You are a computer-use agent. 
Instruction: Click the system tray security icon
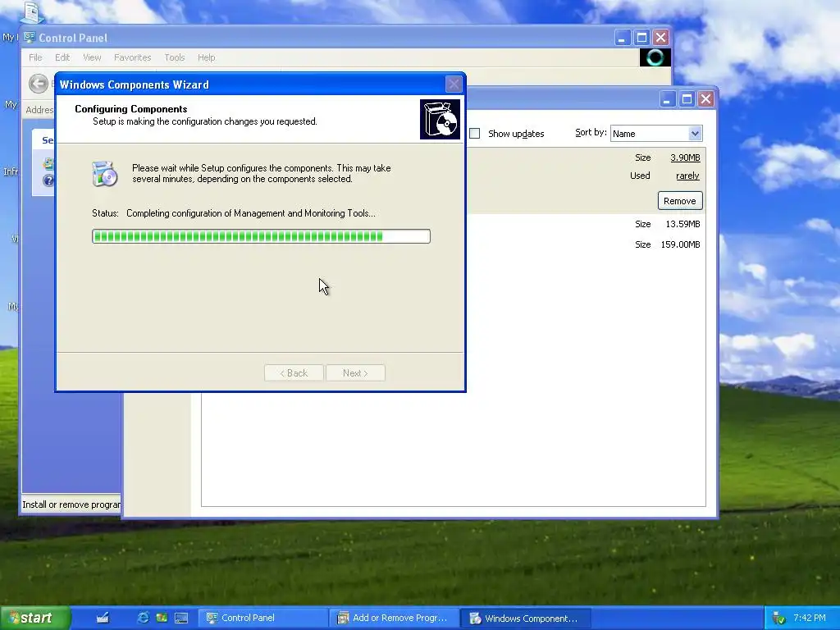(x=779, y=619)
